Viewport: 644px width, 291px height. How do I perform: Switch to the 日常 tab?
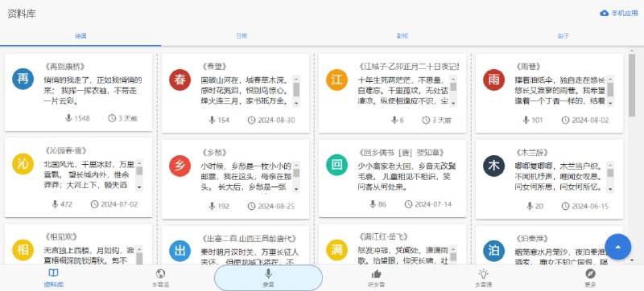pyautogui.click(x=242, y=36)
